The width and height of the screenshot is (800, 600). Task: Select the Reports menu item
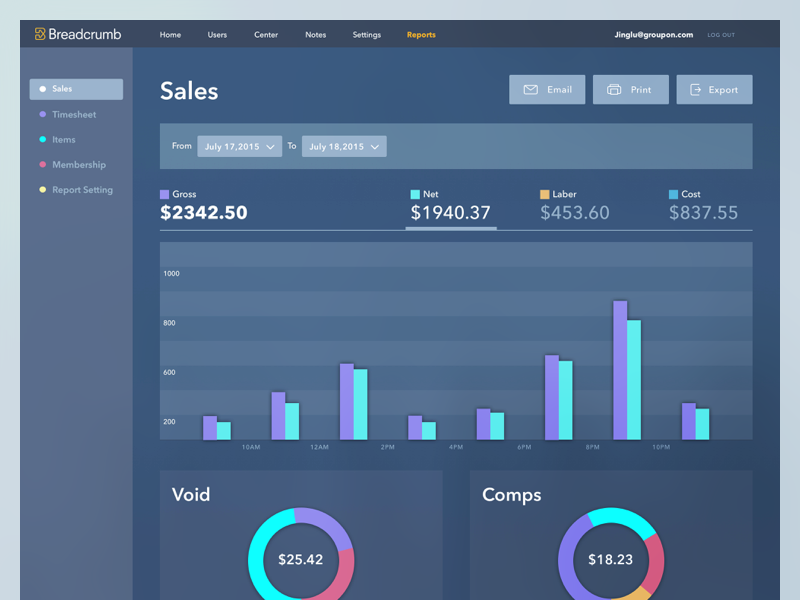click(x=421, y=35)
